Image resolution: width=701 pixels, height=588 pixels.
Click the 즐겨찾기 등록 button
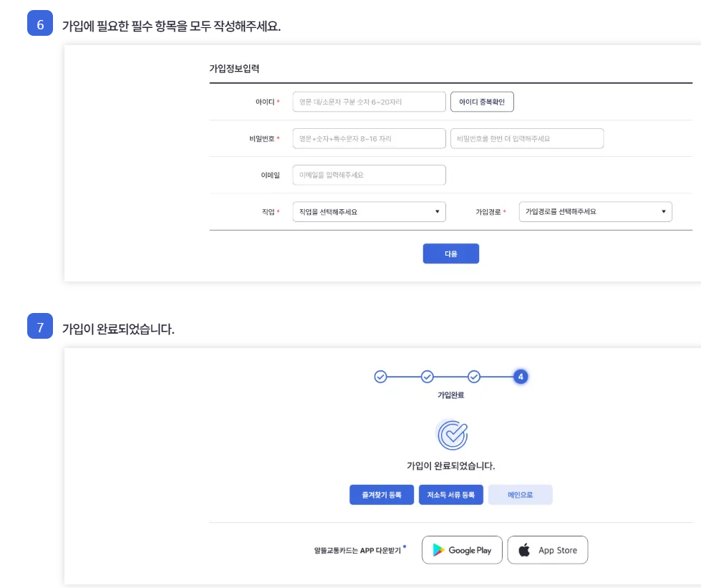[x=382, y=494]
